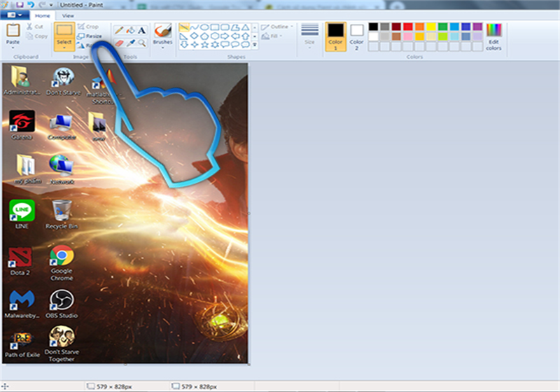560x392 pixels.
Task: Select the Color picker eyedropper tool
Action: click(x=131, y=43)
